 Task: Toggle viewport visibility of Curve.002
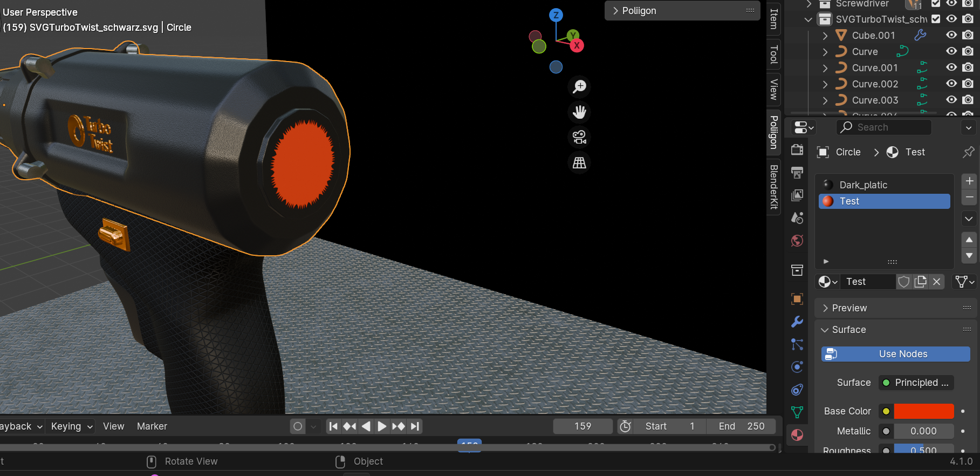952,84
